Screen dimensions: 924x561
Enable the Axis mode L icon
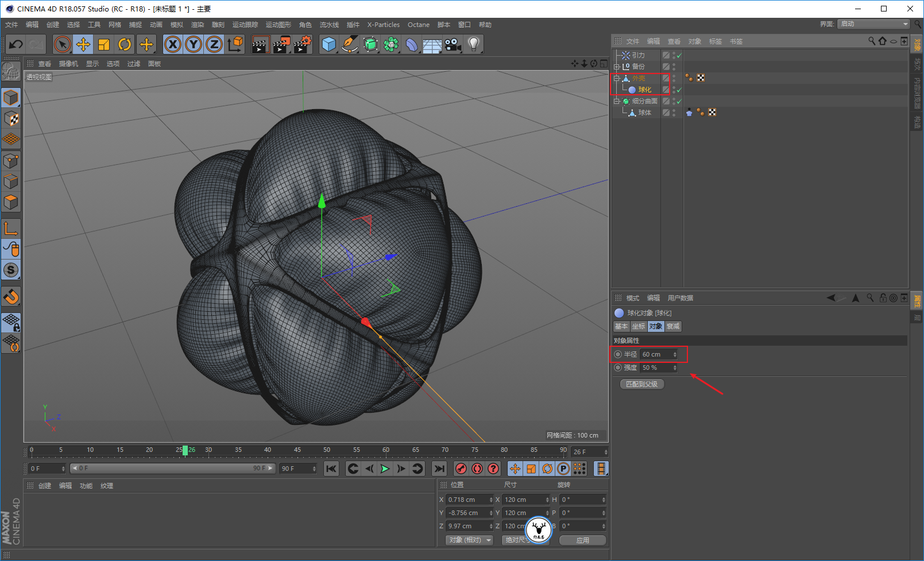tap(11, 229)
